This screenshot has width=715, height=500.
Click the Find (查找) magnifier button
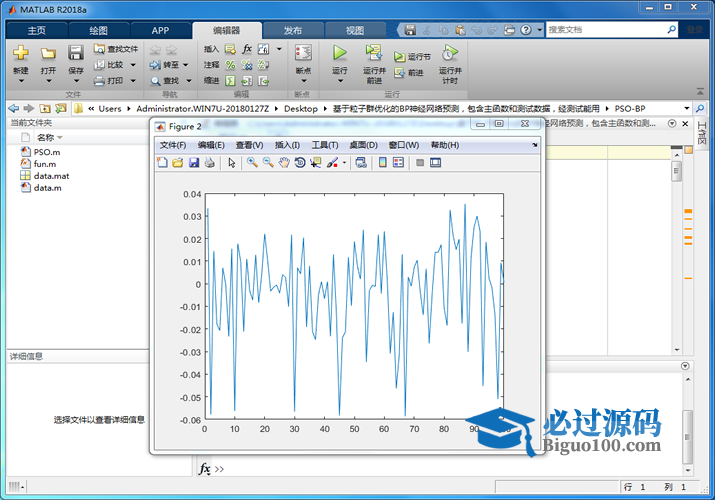[x=165, y=81]
